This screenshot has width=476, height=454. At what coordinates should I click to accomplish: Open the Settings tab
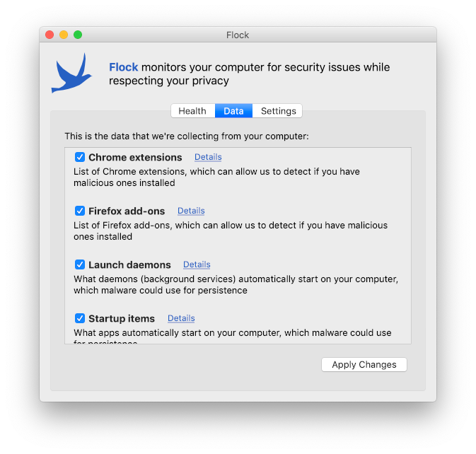pyautogui.click(x=278, y=111)
